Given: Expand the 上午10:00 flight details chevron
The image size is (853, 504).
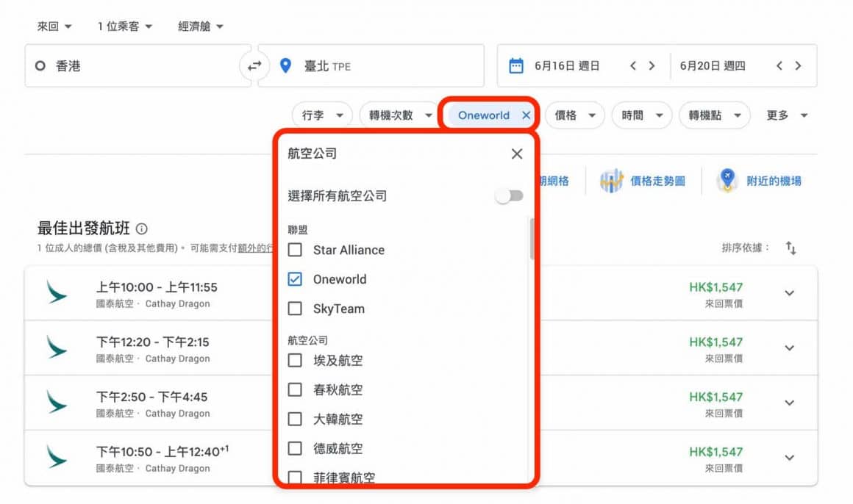Looking at the screenshot, I should [x=789, y=293].
